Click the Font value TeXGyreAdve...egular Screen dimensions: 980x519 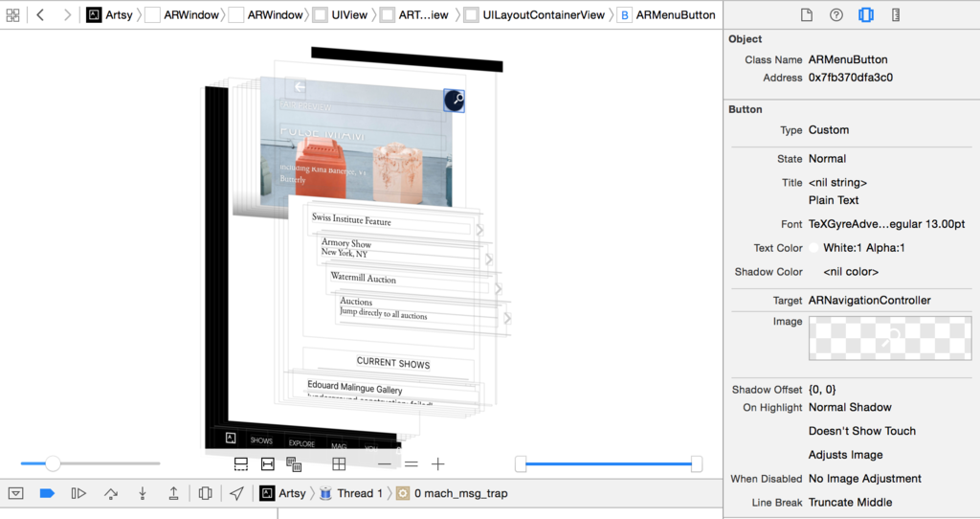(x=886, y=224)
